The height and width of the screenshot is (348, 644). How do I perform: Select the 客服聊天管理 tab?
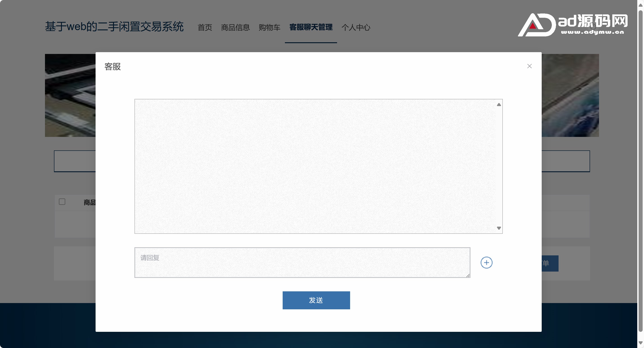pyautogui.click(x=311, y=27)
